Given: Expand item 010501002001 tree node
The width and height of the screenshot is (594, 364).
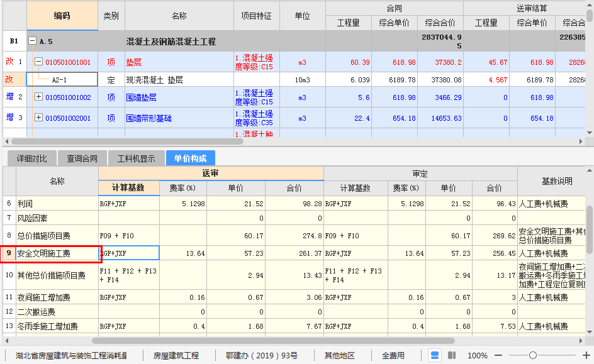Looking at the screenshot, I should pyautogui.click(x=38, y=118).
